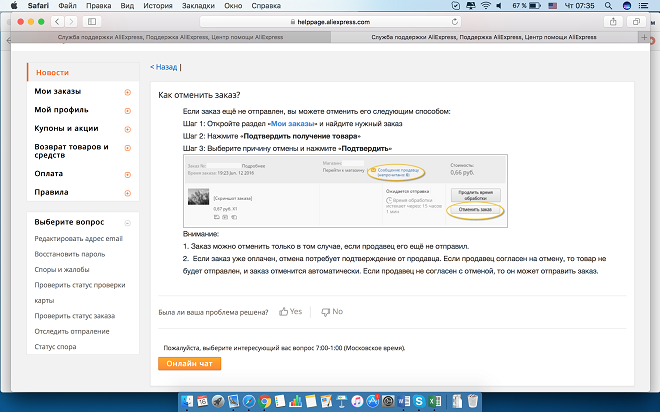Click the Safari sidebar toggle icon
Image resolution: width=660 pixels, height=412 pixels.
[x=93, y=21]
